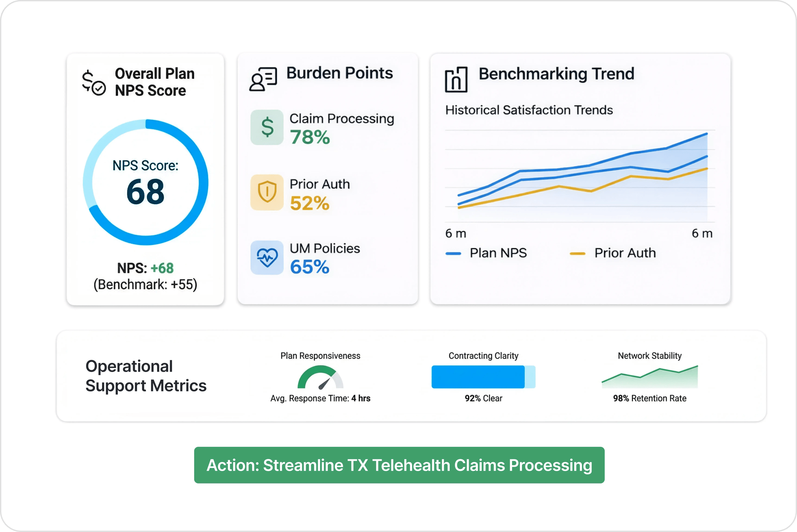The height and width of the screenshot is (532, 797).
Task: Click the 98% Retention Rate label
Action: pos(650,398)
